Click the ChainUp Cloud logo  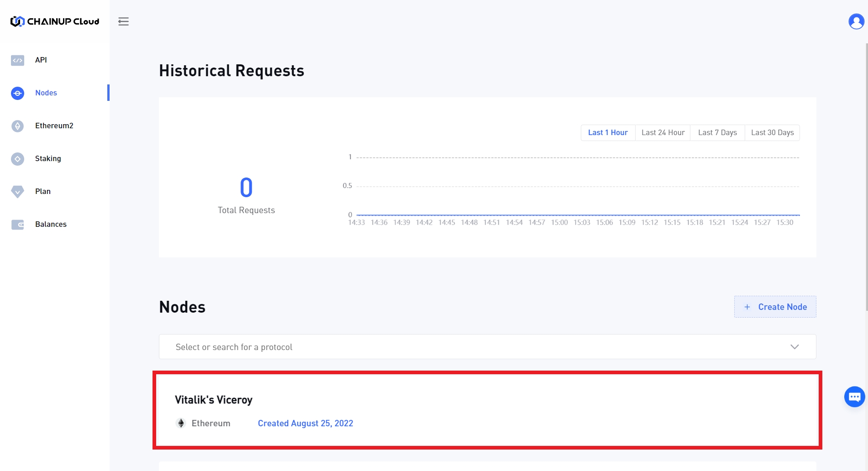[x=55, y=21]
